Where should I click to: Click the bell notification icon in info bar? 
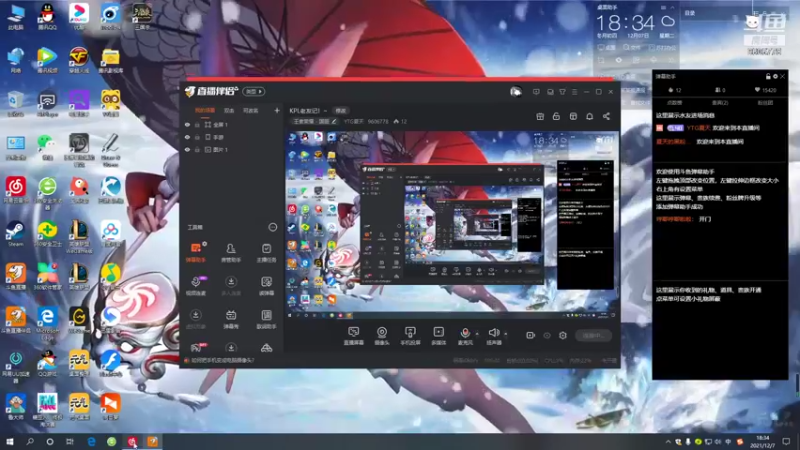click(x=589, y=116)
